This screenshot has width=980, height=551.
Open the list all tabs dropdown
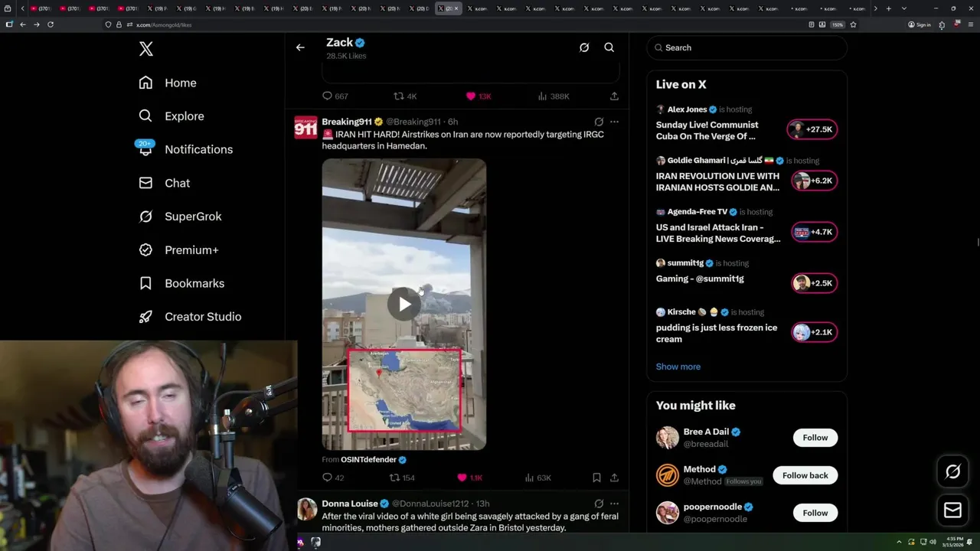click(x=904, y=8)
